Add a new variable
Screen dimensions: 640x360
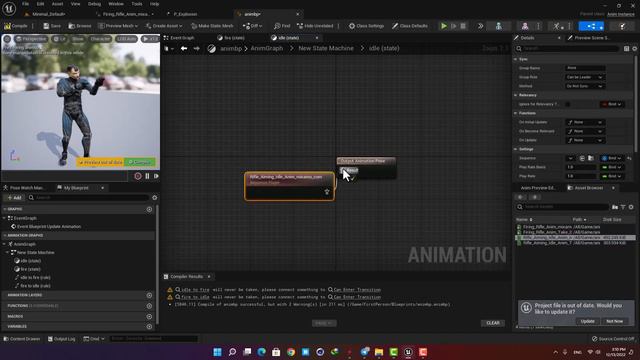coord(149,327)
